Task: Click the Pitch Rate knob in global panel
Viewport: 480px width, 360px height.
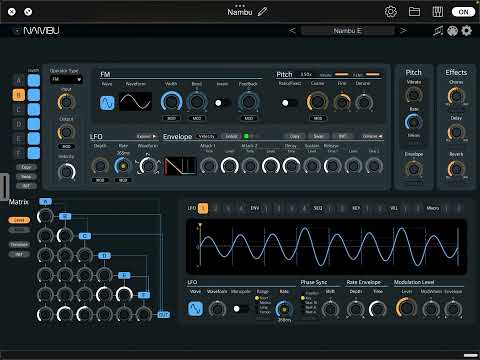Action: 414,122
